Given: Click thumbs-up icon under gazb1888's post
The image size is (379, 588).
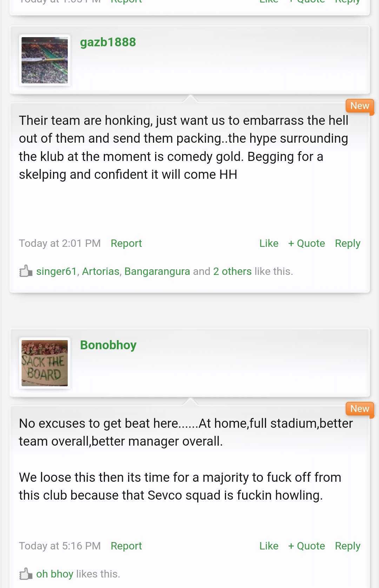Looking at the screenshot, I should click(x=26, y=271).
